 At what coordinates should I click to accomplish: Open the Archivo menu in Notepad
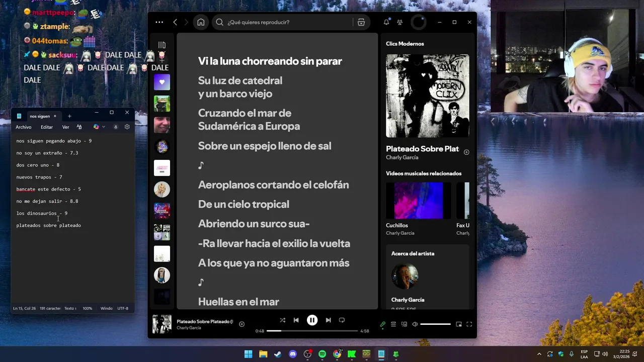pos(23,127)
